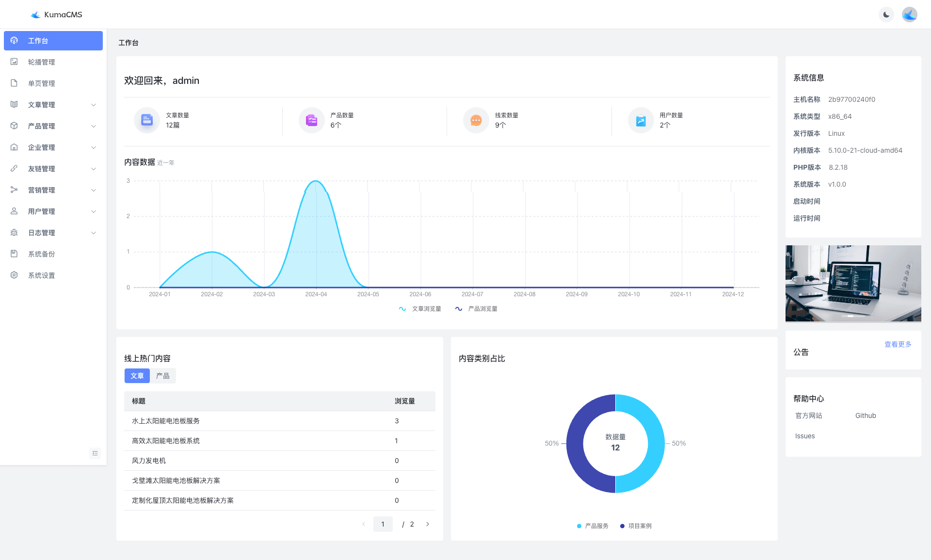Open 轮播管理 carousel icon in sidebar
Screen dimensions: 931x560
click(14, 62)
